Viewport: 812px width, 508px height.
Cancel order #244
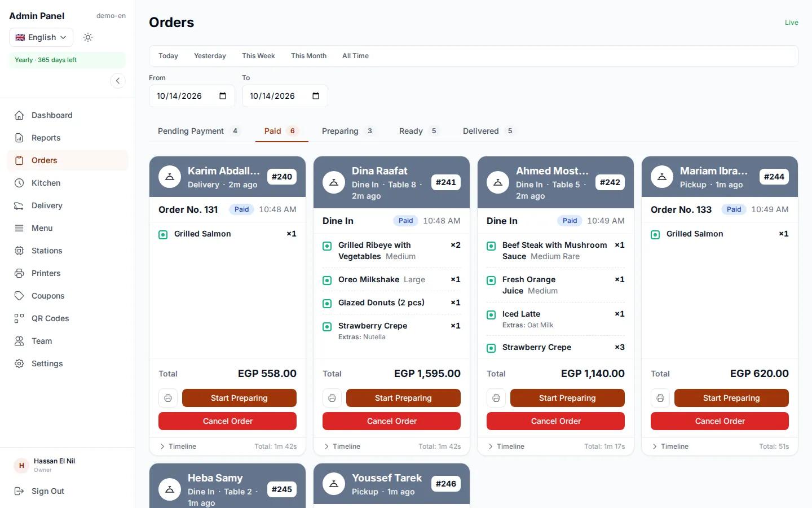(720, 421)
